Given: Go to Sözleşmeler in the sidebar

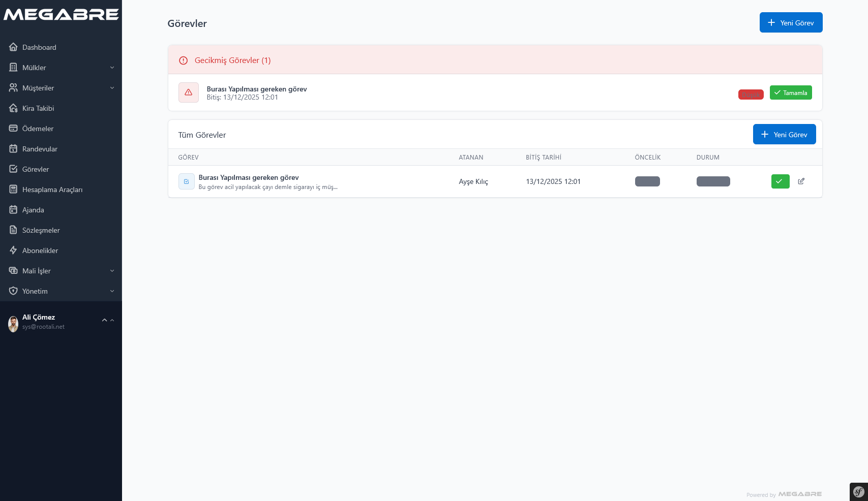Looking at the screenshot, I should point(41,230).
